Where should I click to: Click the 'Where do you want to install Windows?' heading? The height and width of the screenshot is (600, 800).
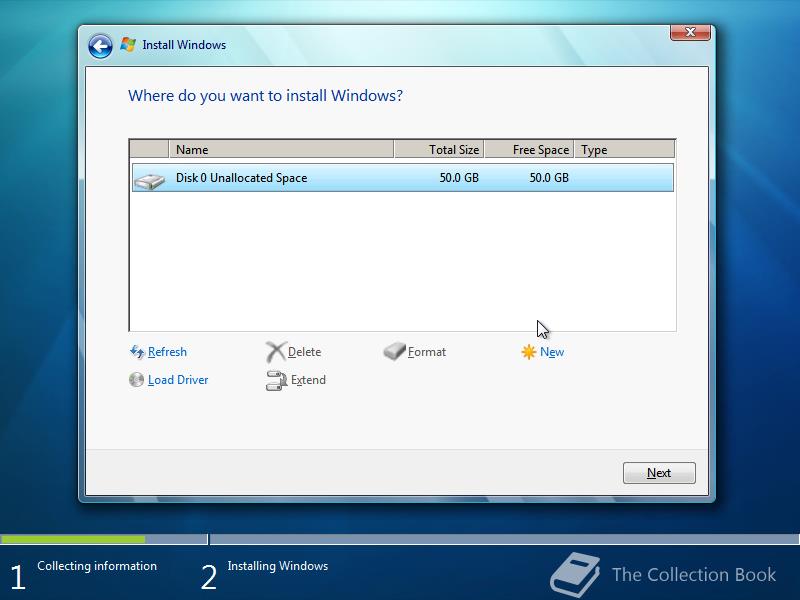pos(265,96)
